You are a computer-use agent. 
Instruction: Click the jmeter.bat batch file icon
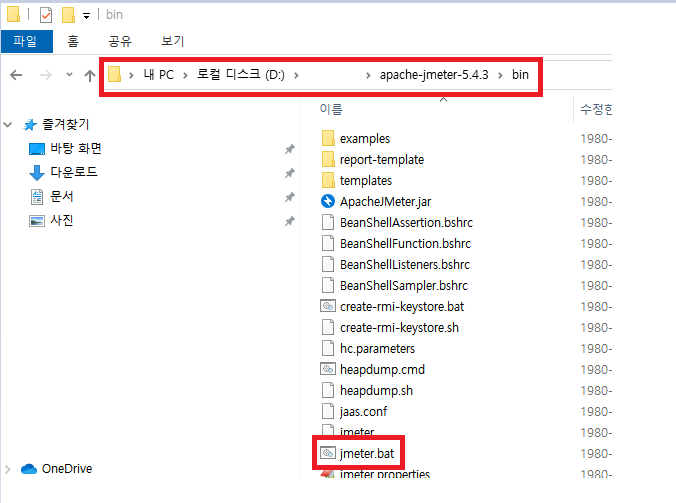[328, 453]
